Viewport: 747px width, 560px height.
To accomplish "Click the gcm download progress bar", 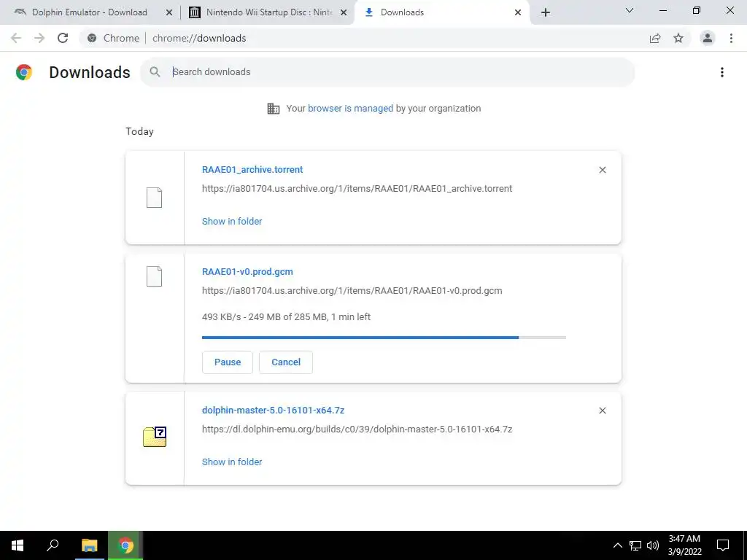I will (384, 338).
